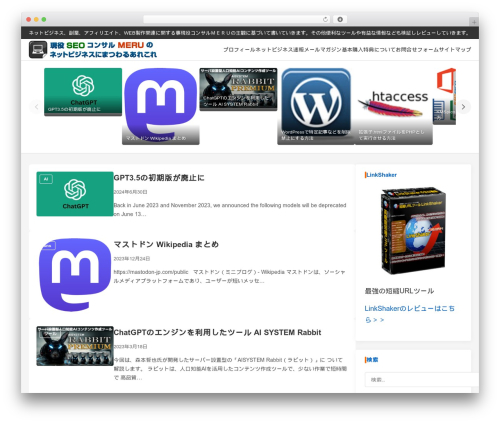
Task: Click LinkShaker product box image
Action: (413, 231)
